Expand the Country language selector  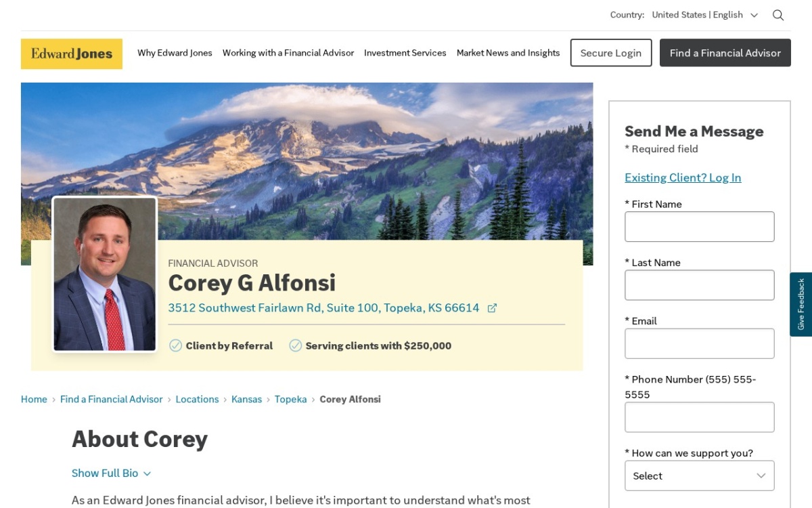coord(704,15)
